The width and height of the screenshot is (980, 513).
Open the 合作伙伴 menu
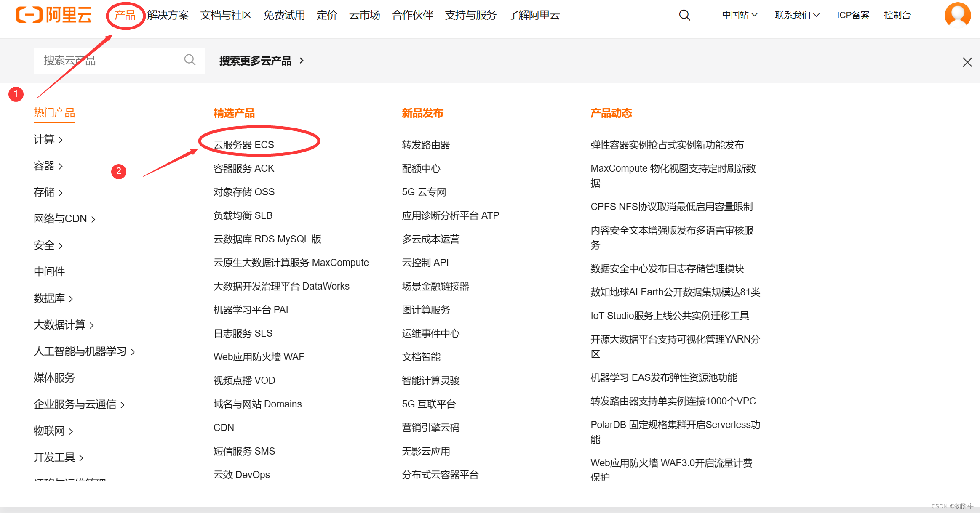412,15
